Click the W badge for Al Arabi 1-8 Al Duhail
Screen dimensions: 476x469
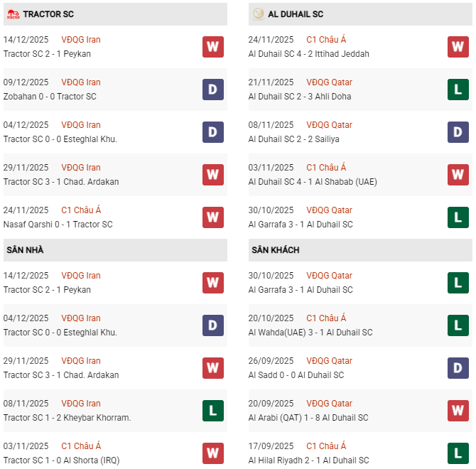click(458, 411)
